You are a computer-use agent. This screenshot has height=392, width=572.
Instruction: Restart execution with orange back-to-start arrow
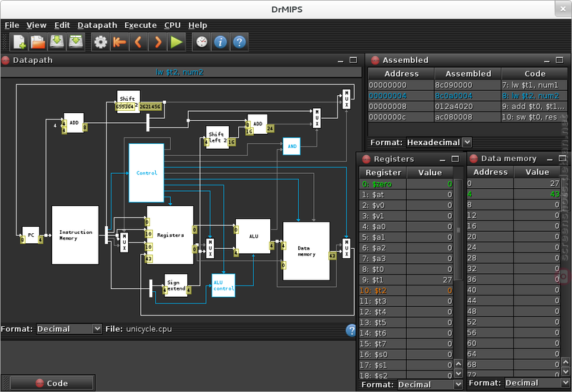pyautogui.click(x=119, y=42)
